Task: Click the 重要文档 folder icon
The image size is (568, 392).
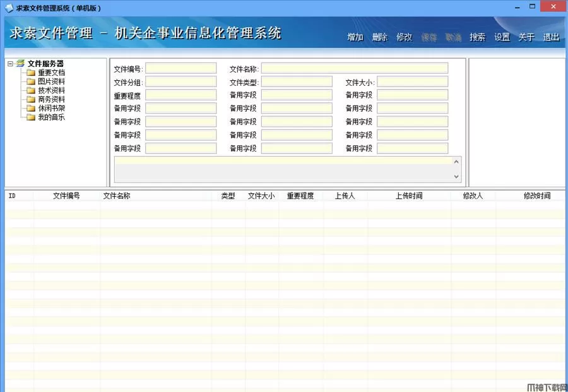Action: [31, 73]
